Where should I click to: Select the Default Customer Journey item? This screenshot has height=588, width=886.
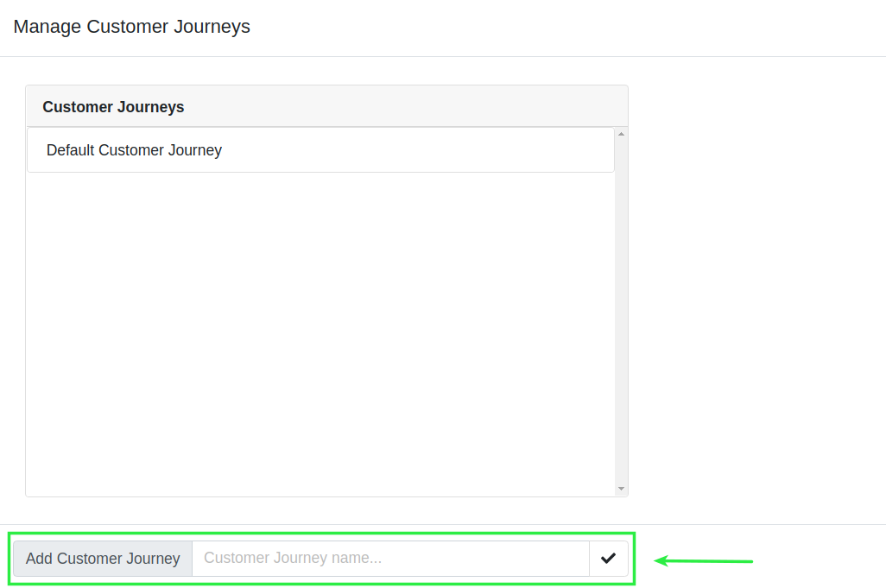pos(320,150)
